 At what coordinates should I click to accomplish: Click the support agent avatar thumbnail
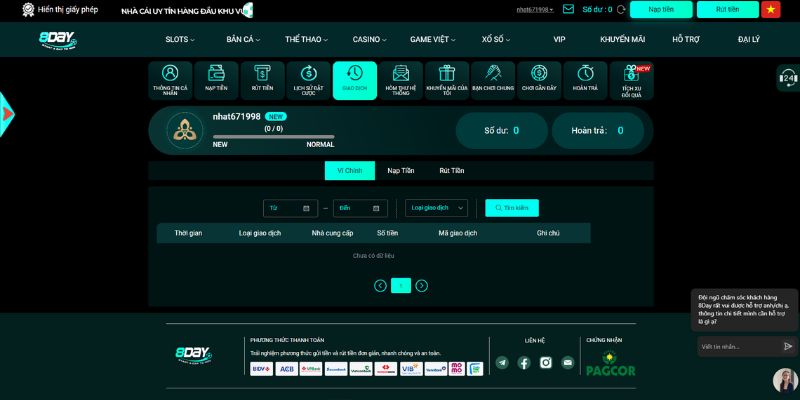(x=785, y=380)
